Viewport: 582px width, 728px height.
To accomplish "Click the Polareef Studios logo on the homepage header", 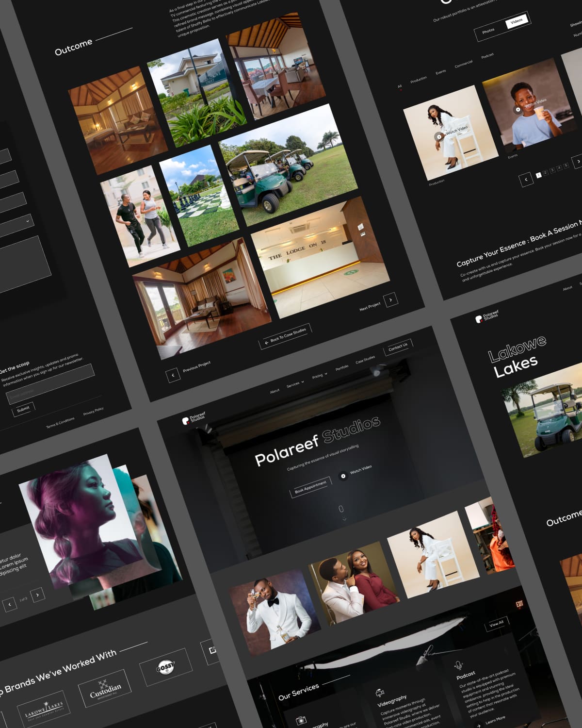I will pyautogui.click(x=194, y=418).
